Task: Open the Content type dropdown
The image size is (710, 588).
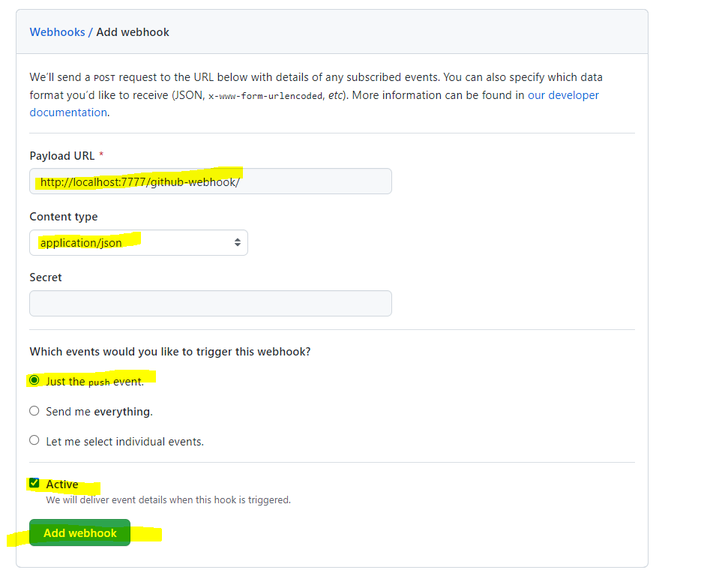Action: 139,243
